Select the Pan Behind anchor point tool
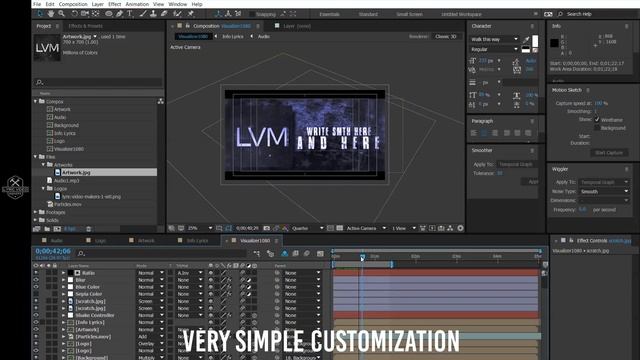The width and height of the screenshot is (640, 360). pos(96,14)
